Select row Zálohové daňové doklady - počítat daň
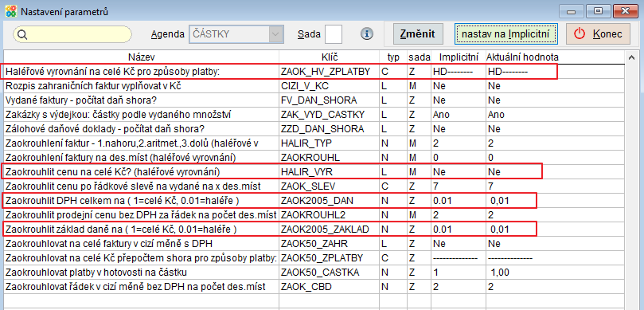The height and width of the screenshot is (310, 644). (x=314, y=129)
